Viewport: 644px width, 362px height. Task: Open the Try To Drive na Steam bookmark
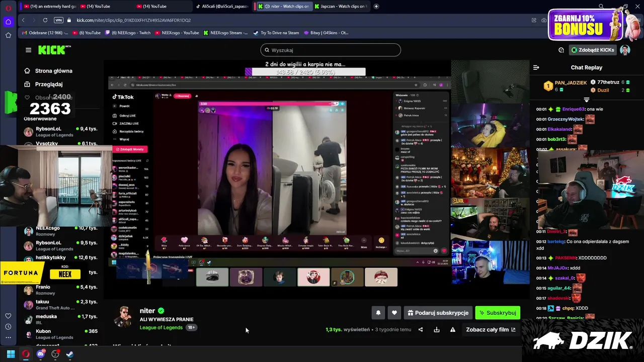click(276, 33)
